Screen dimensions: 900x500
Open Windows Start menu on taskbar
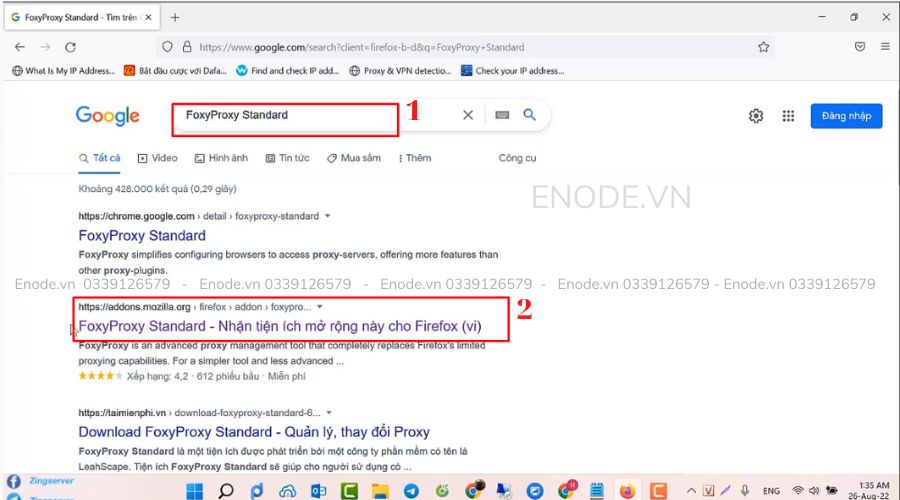pos(195,491)
